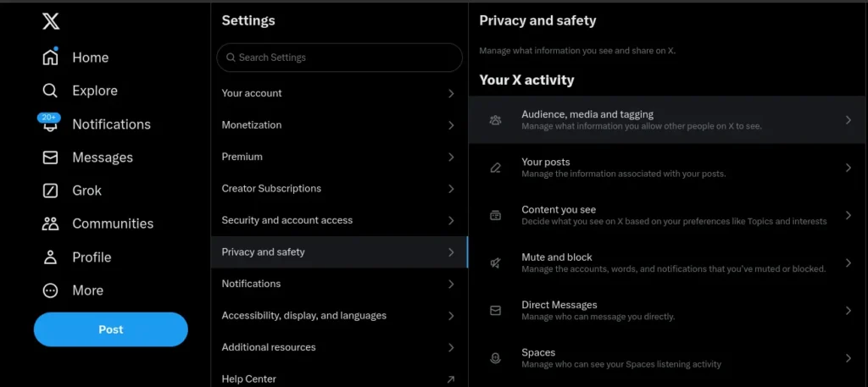Click the More circle icon
Viewport: 868px width, 387px height.
coord(51,290)
